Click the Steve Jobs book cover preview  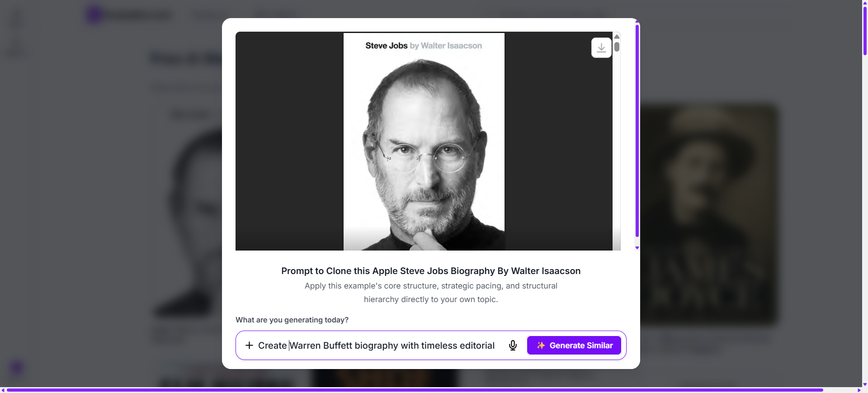(424, 141)
